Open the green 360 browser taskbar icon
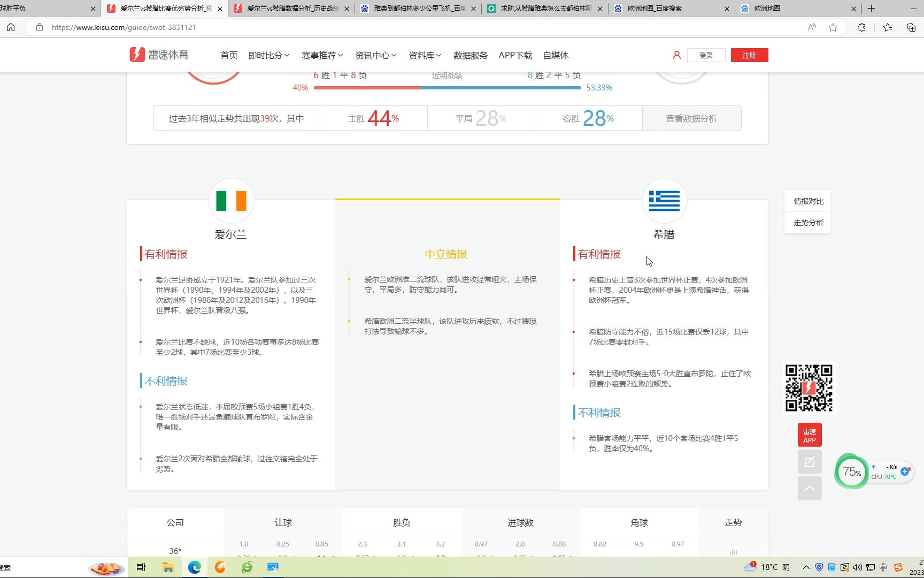Screen dimensions: 924x578 pyautogui.click(x=247, y=567)
